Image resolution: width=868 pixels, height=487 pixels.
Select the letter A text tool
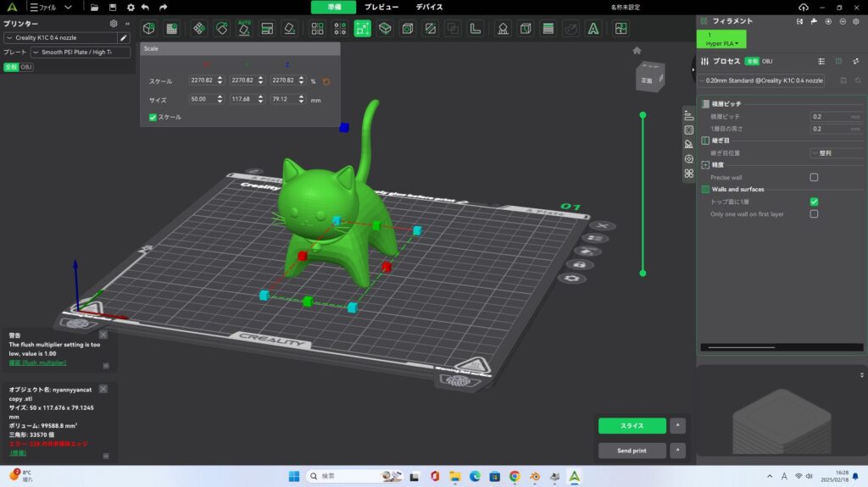[593, 28]
